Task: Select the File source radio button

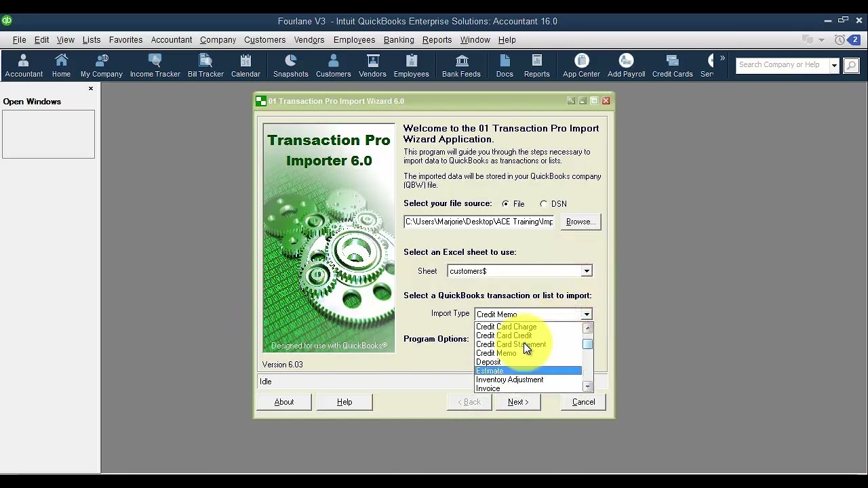Action: [505, 204]
